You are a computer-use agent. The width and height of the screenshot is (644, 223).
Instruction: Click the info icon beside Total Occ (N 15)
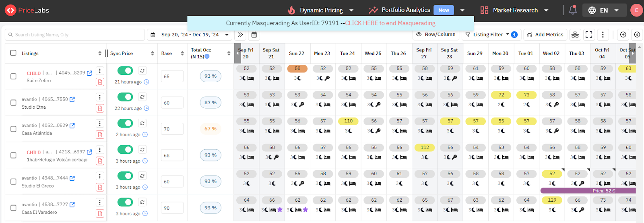(207, 56)
